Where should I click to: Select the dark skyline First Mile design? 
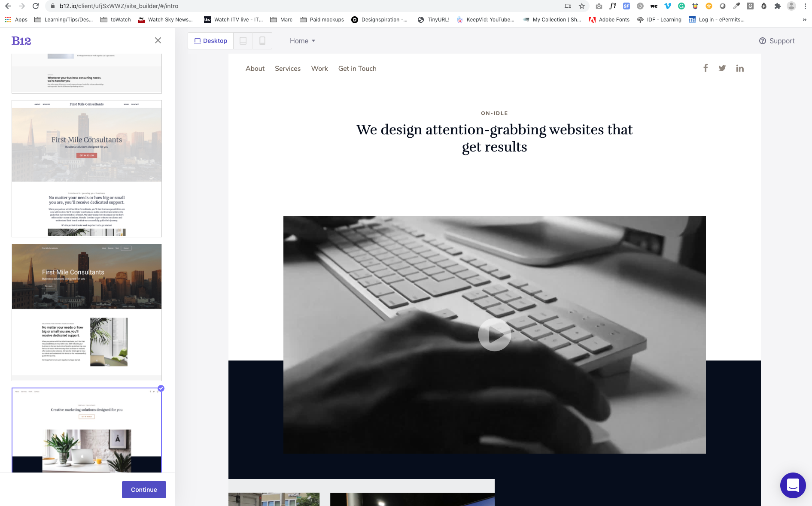click(87, 312)
